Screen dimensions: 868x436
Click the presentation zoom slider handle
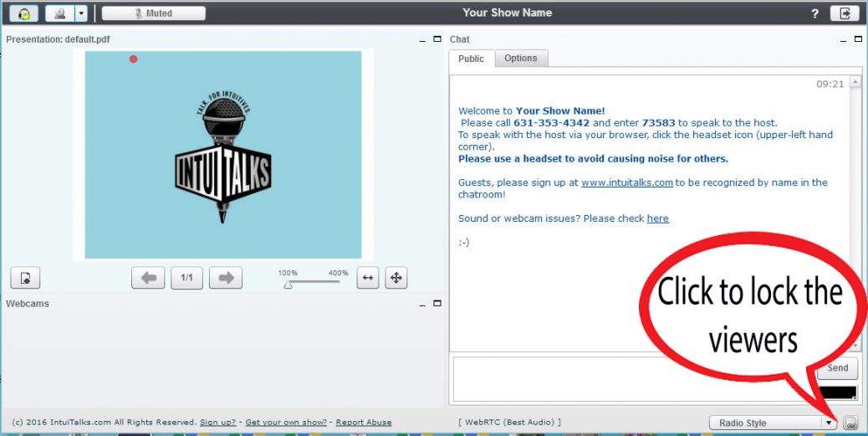pyautogui.click(x=288, y=285)
